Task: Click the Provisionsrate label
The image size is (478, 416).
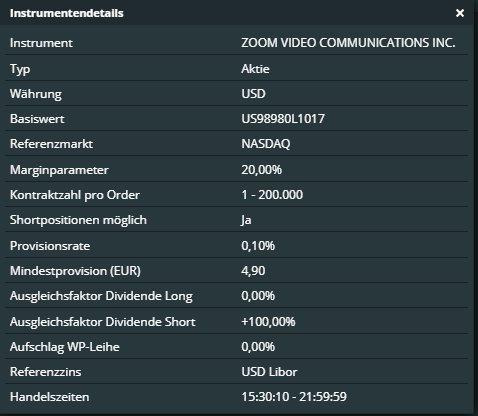Action: pos(50,246)
